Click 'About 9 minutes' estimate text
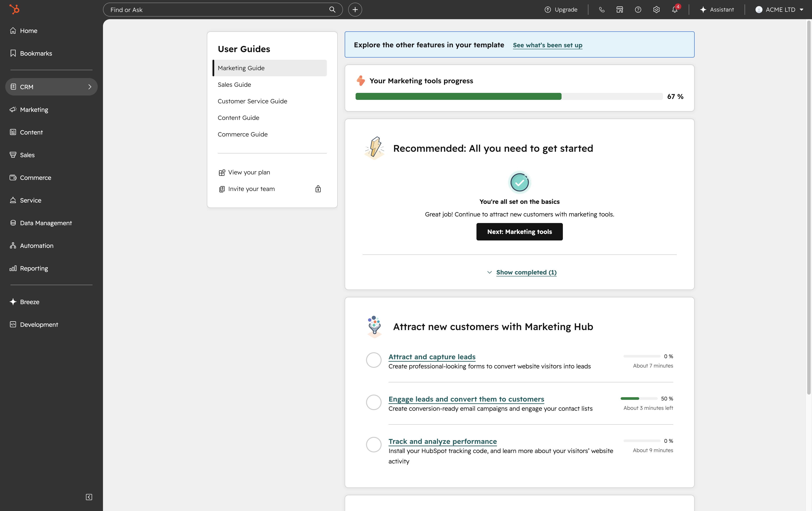This screenshot has height=511, width=812. (x=653, y=450)
